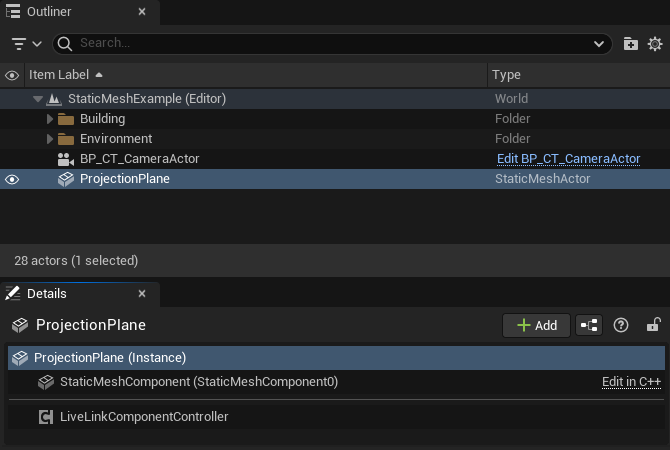This screenshot has height=450, width=670.
Task: Toggle the Details panel lock
Action: (652, 325)
